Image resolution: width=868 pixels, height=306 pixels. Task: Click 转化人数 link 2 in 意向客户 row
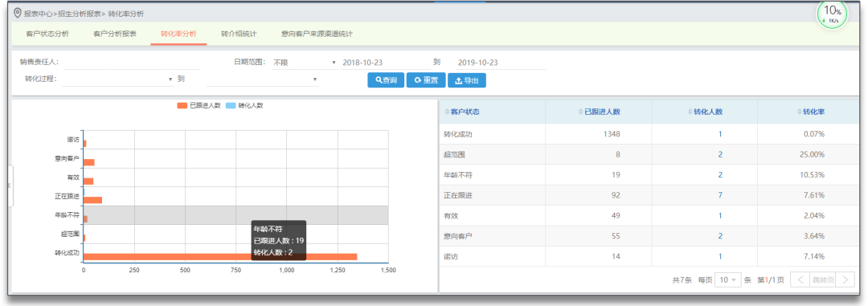tap(720, 236)
